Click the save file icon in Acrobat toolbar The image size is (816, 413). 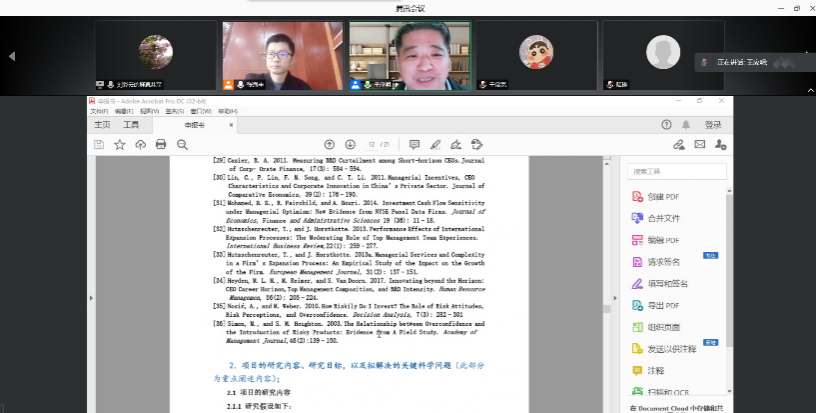point(99,145)
